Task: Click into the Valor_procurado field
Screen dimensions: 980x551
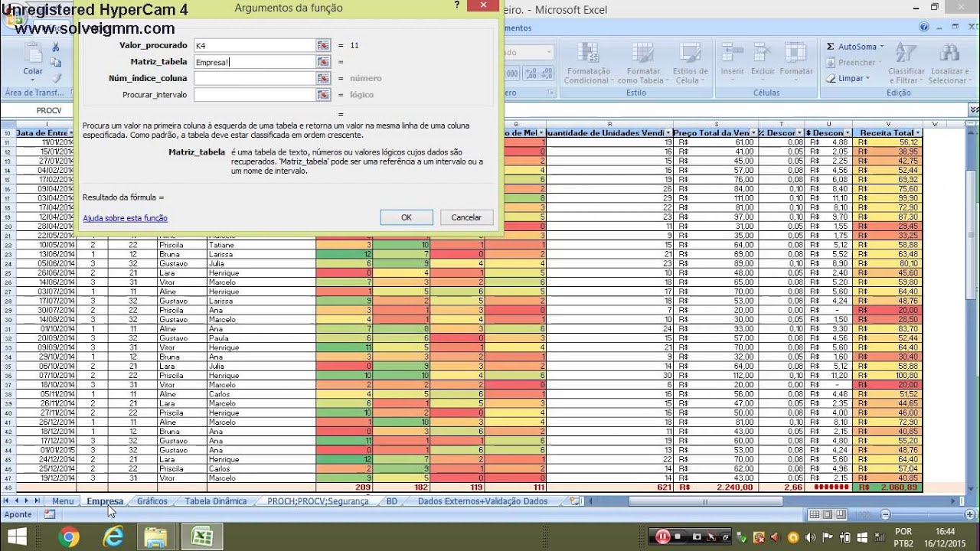Action: (x=254, y=45)
